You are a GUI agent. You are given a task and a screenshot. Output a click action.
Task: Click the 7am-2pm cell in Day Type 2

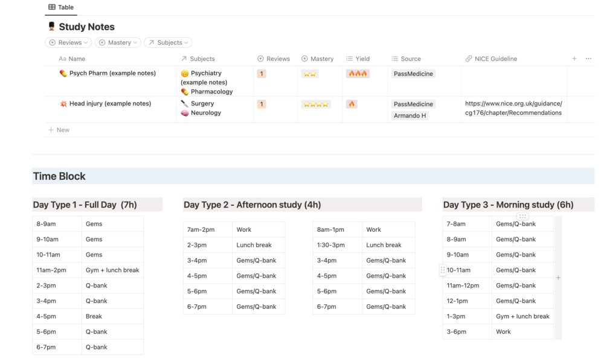coord(208,229)
